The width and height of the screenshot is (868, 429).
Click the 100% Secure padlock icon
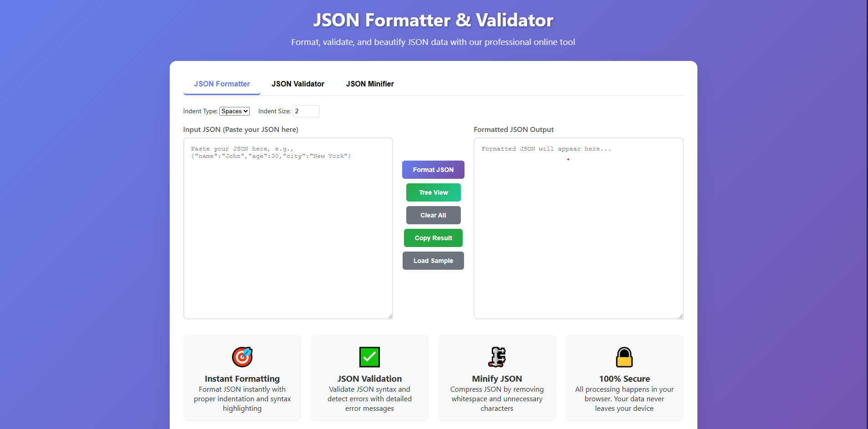coord(624,357)
